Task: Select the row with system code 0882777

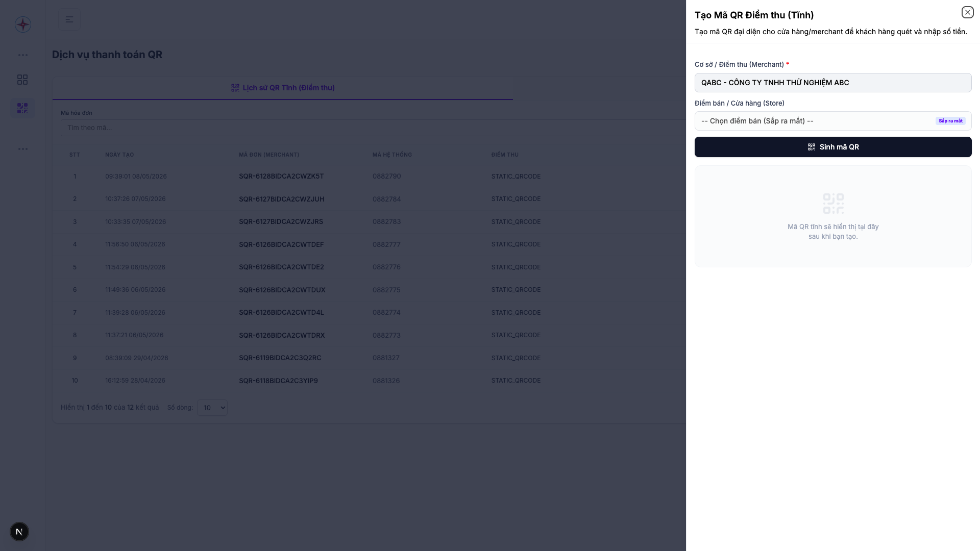Action: point(369,244)
